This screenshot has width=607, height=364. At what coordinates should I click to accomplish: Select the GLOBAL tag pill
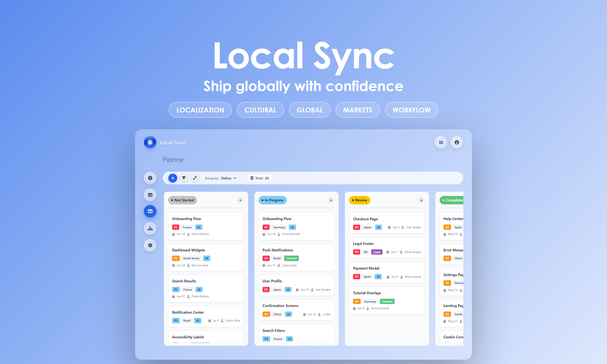(310, 110)
